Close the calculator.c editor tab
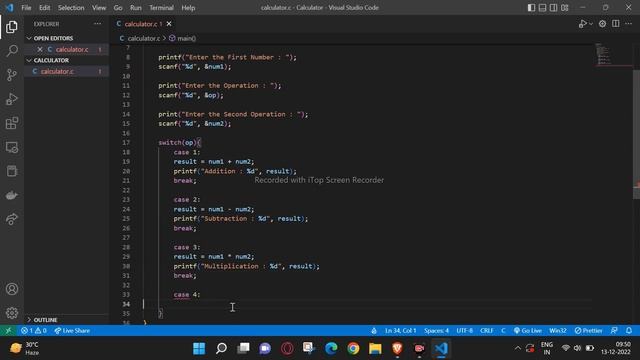Viewport: 640px width, 360px height. coord(169,24)
